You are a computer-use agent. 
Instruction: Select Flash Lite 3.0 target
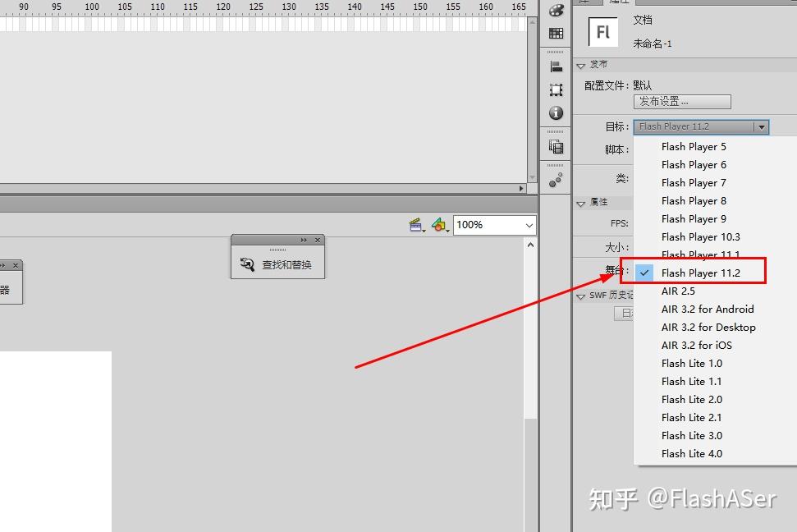point(692,435)
